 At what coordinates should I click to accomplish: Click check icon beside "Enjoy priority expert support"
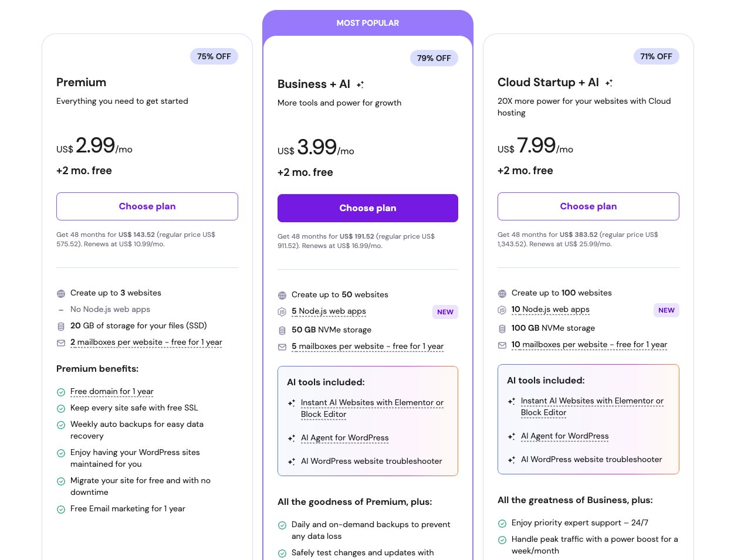click(x=502, y=524)
